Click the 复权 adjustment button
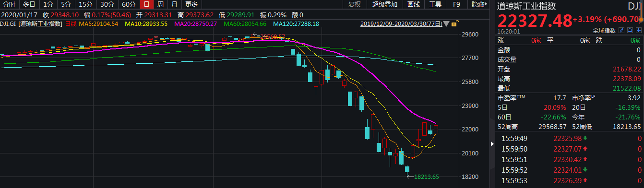 pos(354,5)
